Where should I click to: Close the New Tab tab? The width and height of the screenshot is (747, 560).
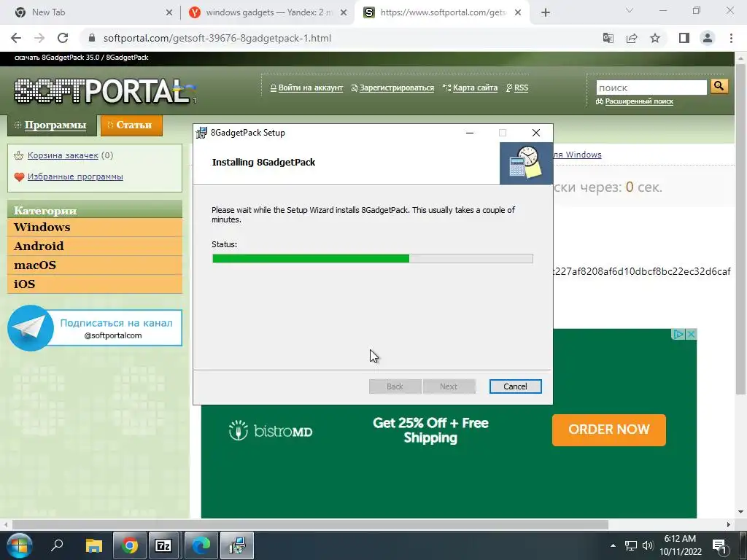169,13
